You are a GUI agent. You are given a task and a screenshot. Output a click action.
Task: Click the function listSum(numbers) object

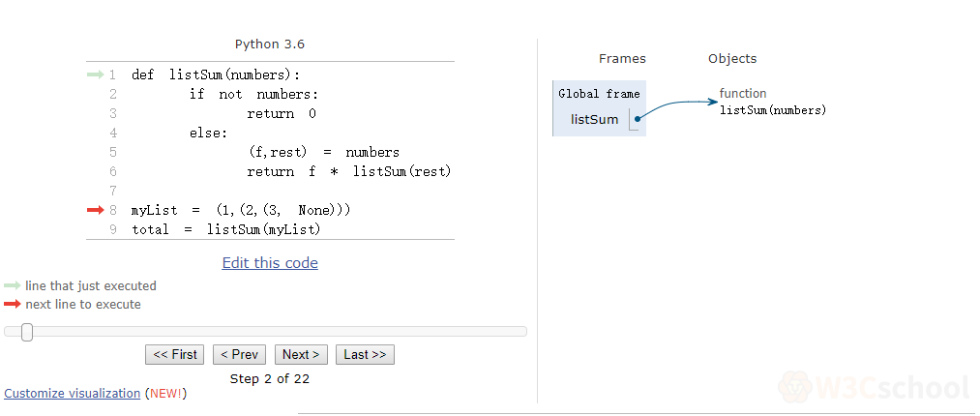772,102
